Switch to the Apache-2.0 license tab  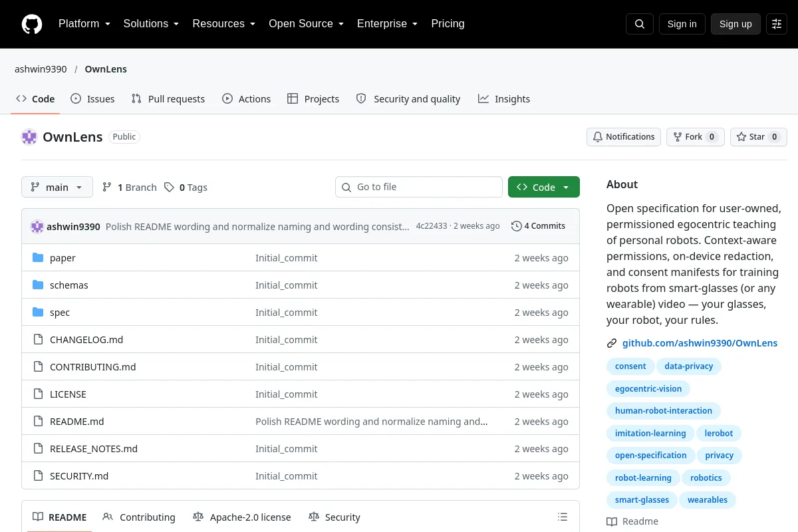(x=242, y=517)
